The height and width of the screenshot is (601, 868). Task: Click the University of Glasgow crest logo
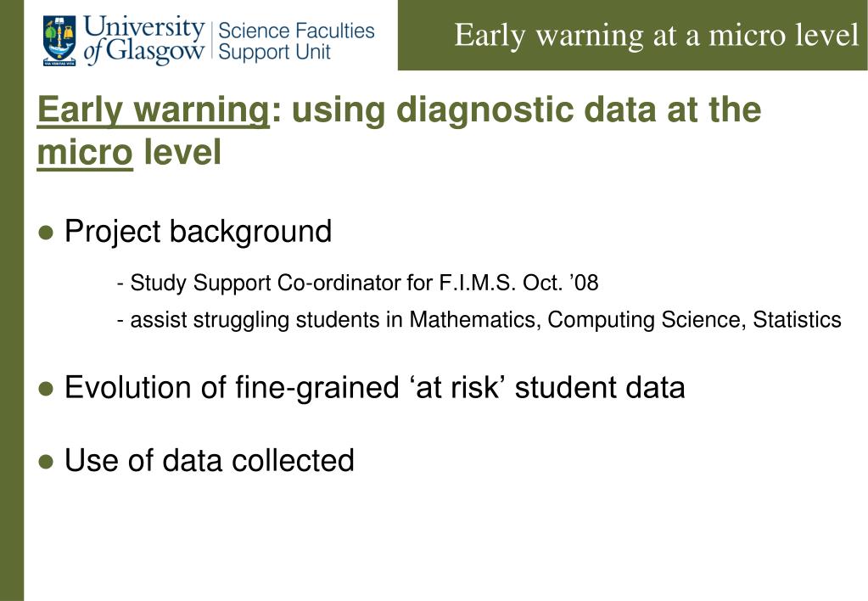point(59,41)
